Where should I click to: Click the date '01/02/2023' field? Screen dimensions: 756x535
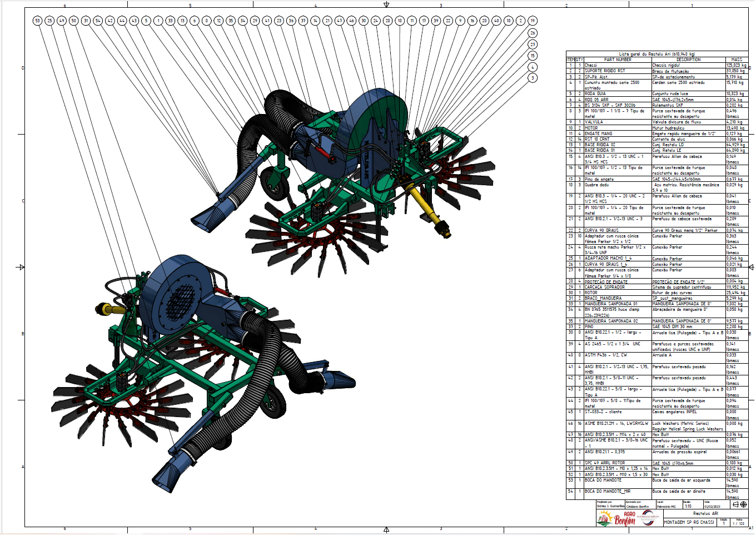[x=712, y=507]
